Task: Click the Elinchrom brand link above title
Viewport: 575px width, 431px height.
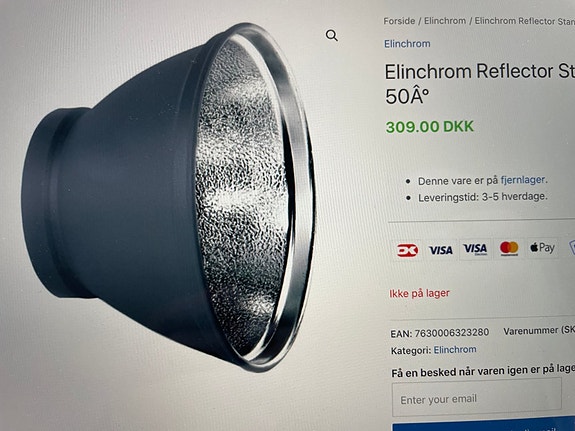Action: pyautogui.click(x=407, y=44)
